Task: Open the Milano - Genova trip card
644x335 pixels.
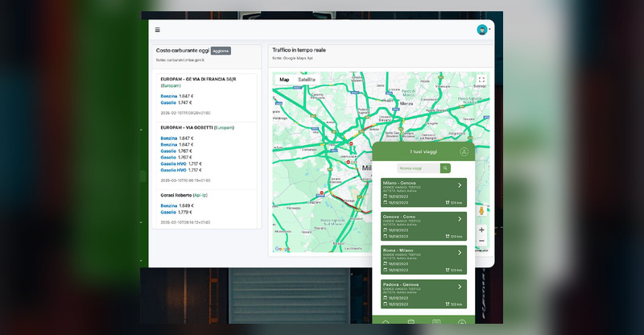Action: click(x=423, y=192)
